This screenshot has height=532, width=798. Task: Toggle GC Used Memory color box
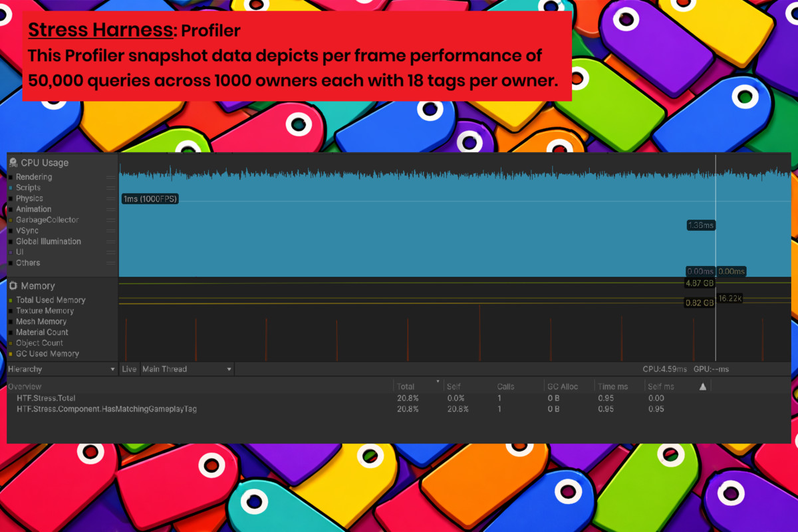click(x=11, y=354)
